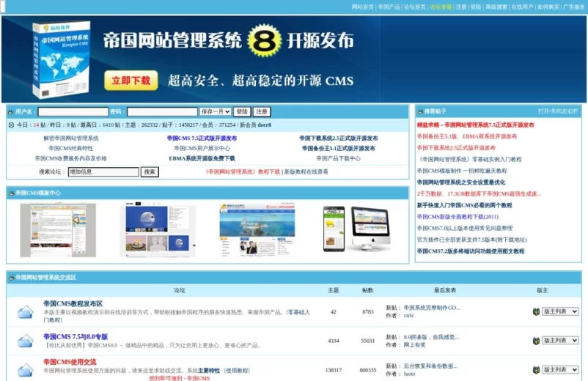Click the 注册 button in login bar

262,111
